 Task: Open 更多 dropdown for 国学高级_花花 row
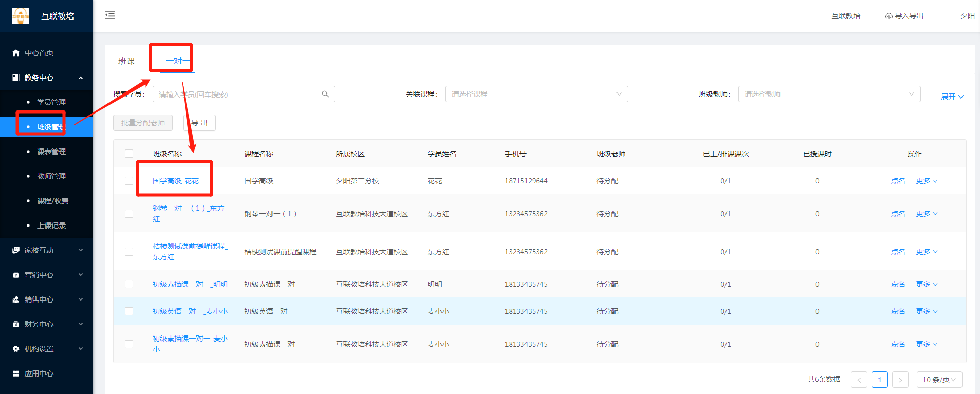click(927, 181)
